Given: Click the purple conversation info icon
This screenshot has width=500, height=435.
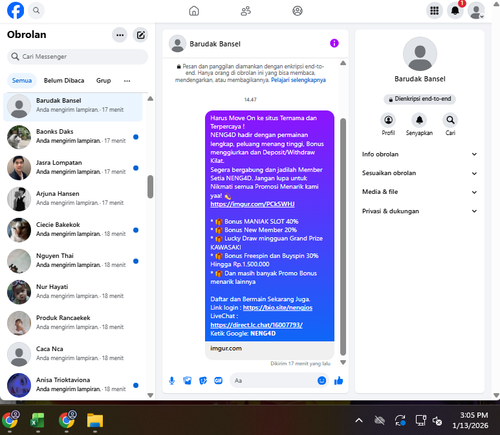Looking at the screenshot, I should pyautogui.click(x=334, y=43).
